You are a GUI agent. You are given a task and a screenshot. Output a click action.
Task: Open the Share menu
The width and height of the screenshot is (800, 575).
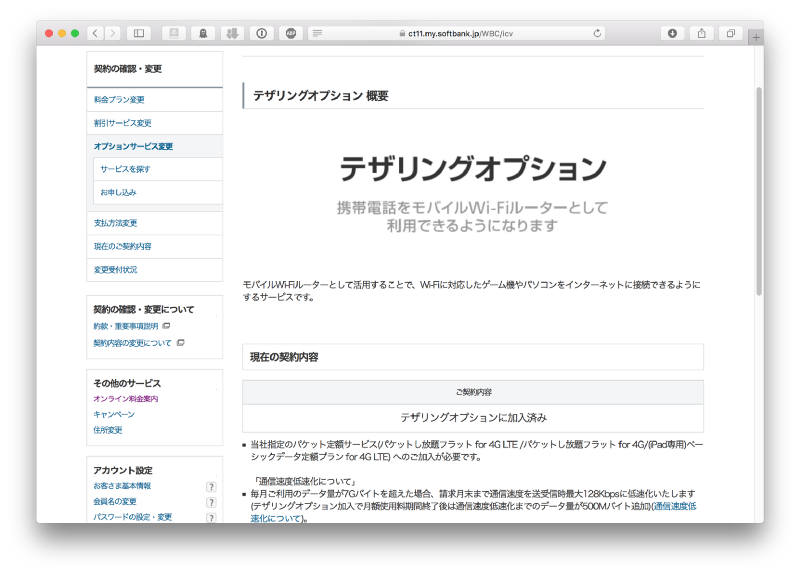[x=702, y=33]
